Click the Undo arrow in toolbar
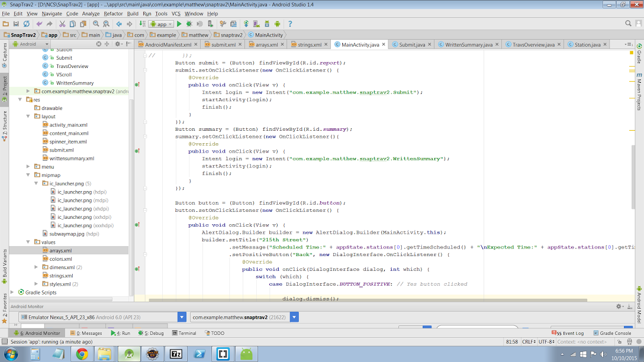 click(40, 24)
